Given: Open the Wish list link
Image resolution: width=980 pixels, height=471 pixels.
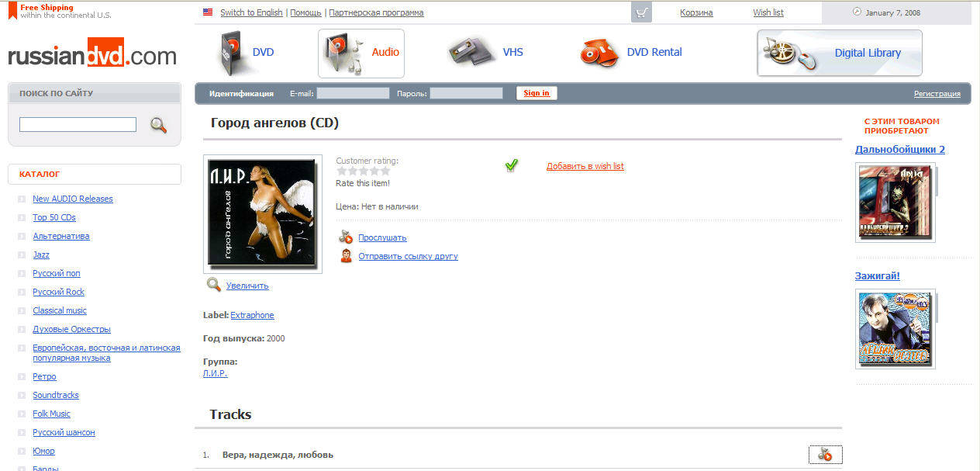Looking at the screenshot, I should tap(768, 12).
